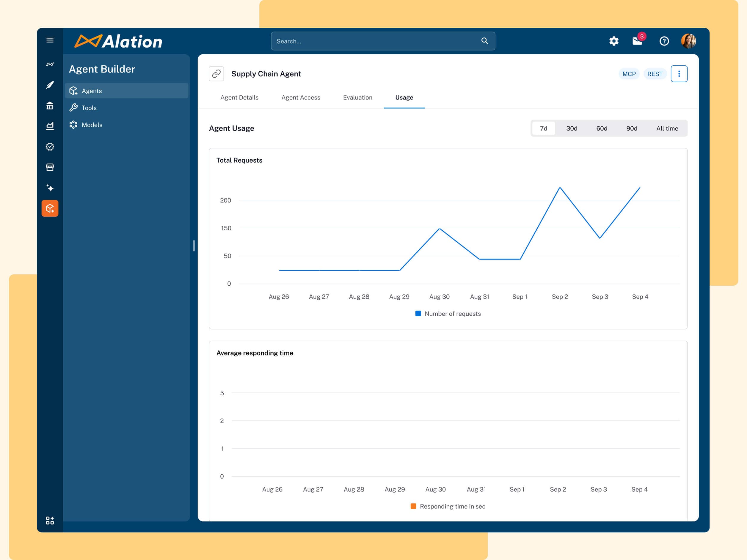Select the marketplace storefront icon
Viewport: 747px width, 560px height.
(x=50, y=167)
